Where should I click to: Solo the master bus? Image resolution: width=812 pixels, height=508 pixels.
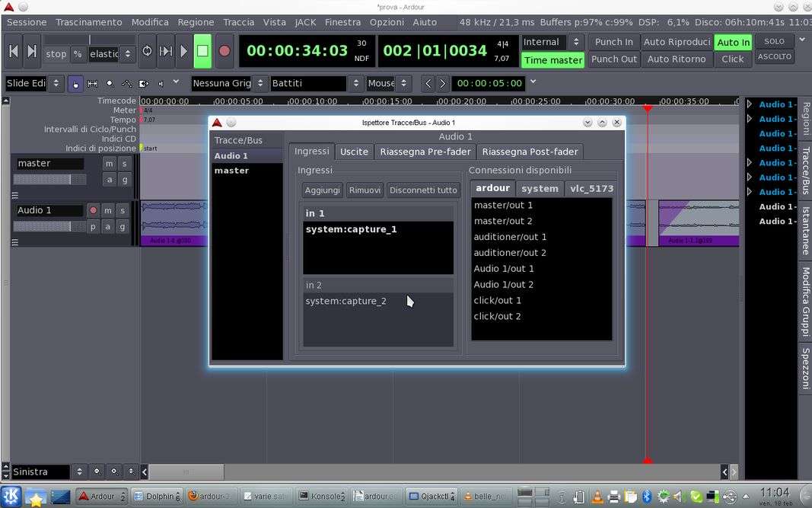123,164
